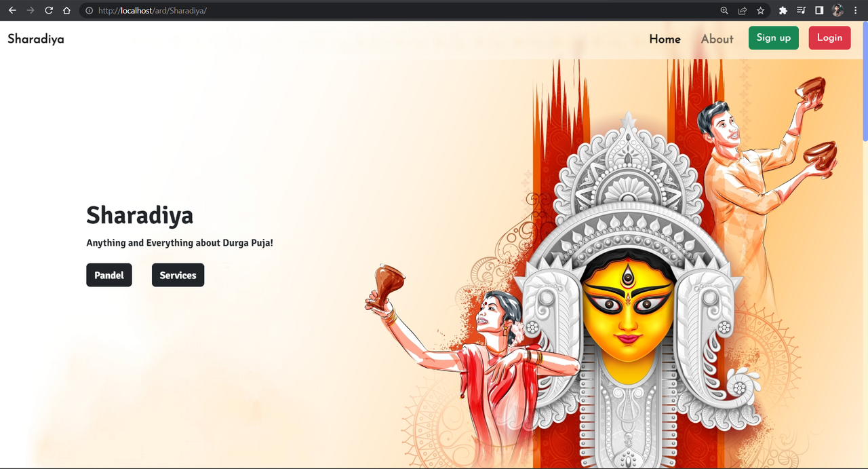Click the large Sharadiya hero heading

click(140, 215)
